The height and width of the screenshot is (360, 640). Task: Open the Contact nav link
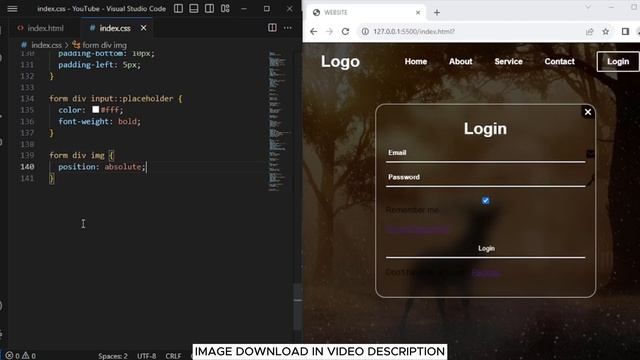[x=559, y=62]
